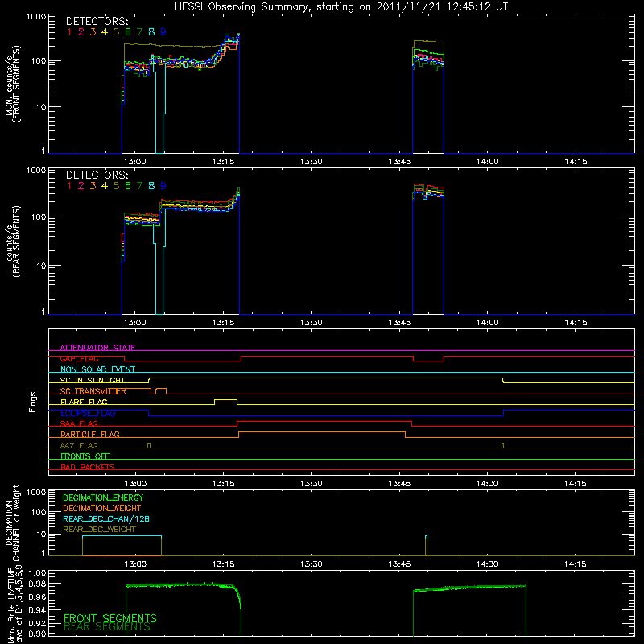Click the SC_IN_SUNLIGHT flag label

tap(93, 380)
